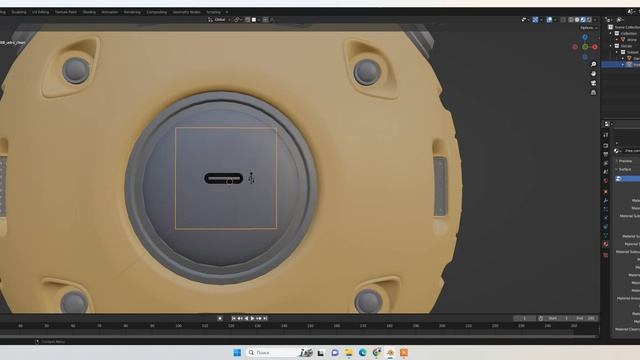Screen dimensions: 640x360
Task: Switch to material preview shading
Action: (x=583, y=20)
